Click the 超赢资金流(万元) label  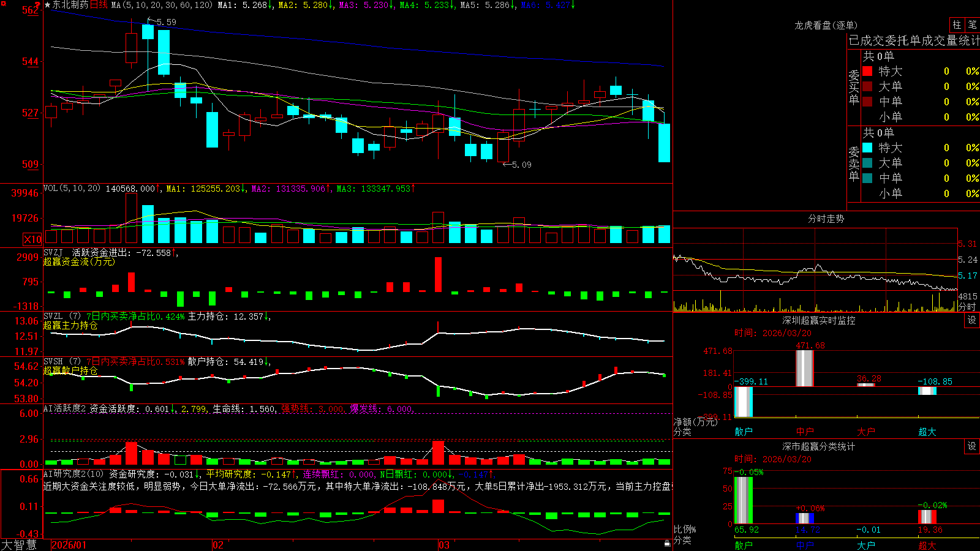79,261
